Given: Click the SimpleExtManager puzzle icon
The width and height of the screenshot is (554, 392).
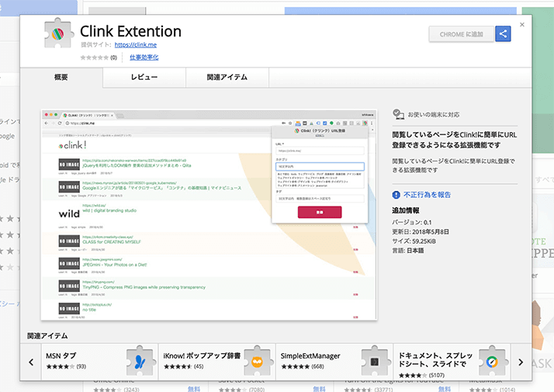Looking at the screenshot, I should point(376,361).
